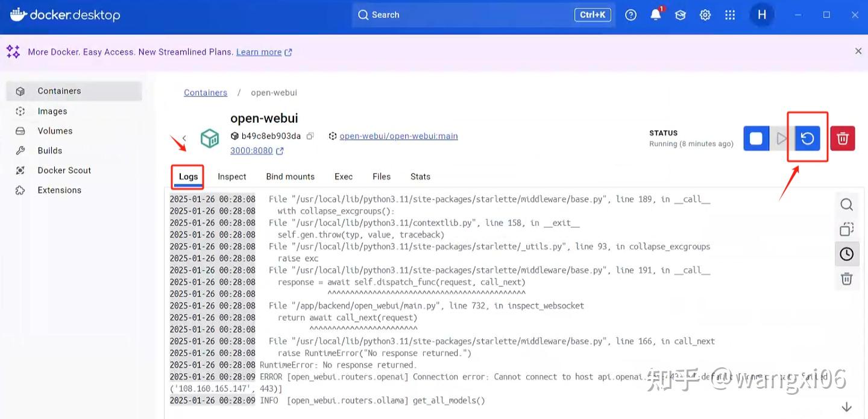Copy the log output

(x=846, y=229)
